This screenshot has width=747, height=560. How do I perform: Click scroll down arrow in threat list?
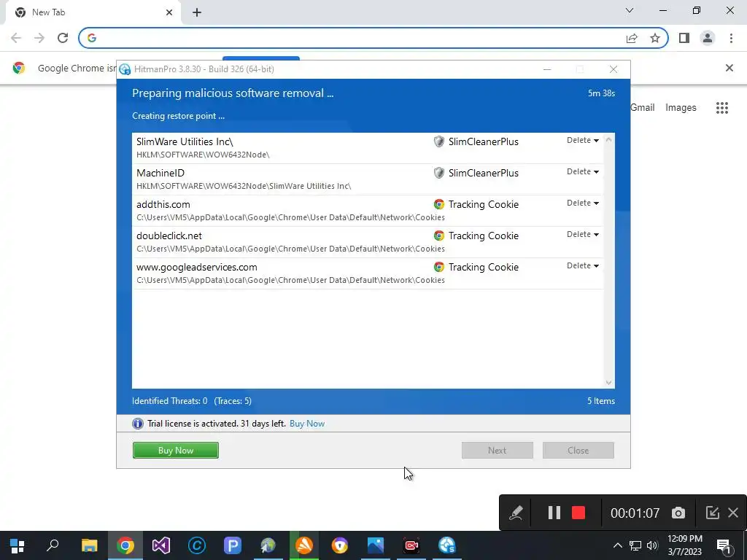tap(608, 382)
